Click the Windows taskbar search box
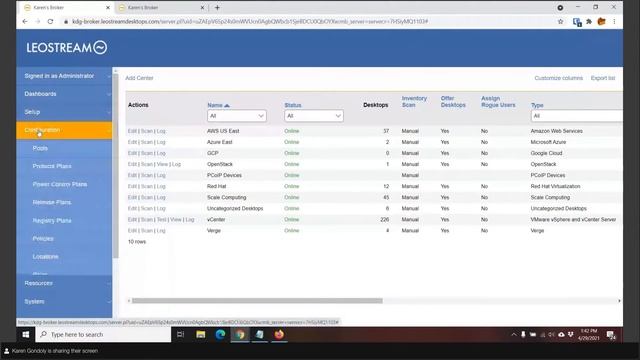 [103, 335]
